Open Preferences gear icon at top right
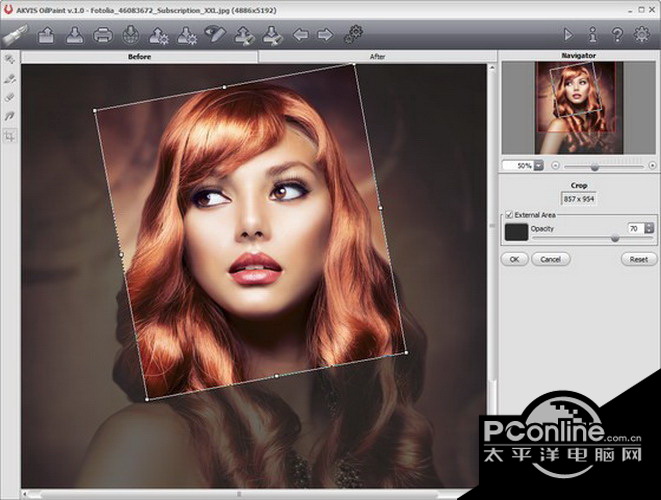The height and width of the screenshot is (500, 661). 641,35
